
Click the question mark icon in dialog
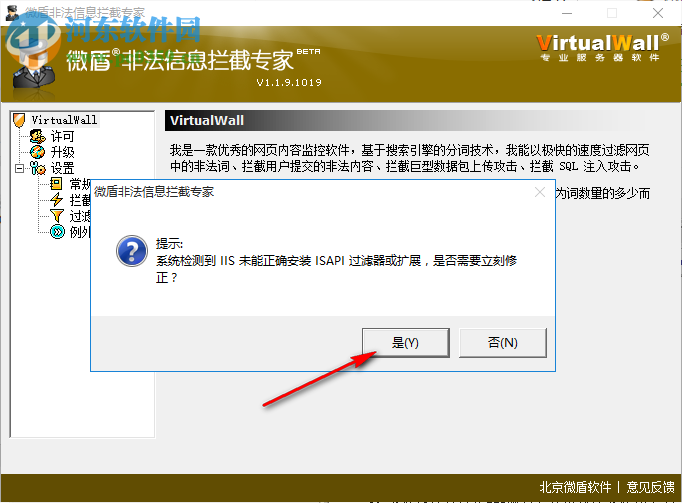point(132,251)
